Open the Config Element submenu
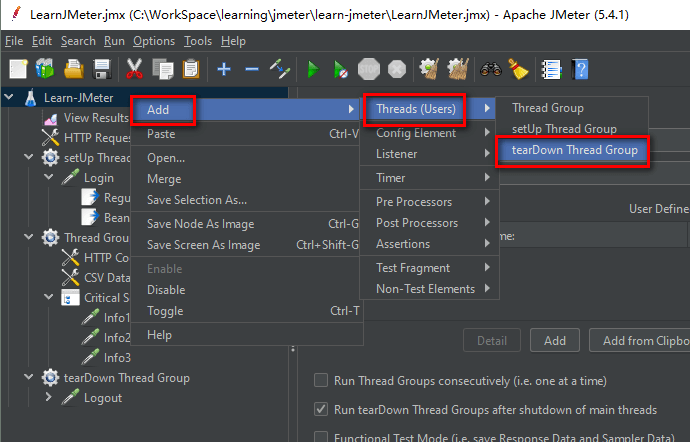 pos(429,133)
